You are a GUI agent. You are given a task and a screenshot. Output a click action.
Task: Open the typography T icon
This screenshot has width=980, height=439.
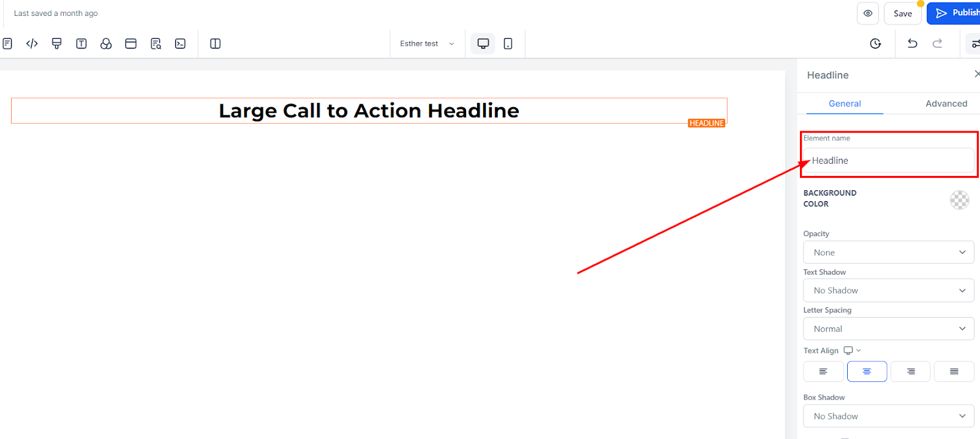pyautogui.click(x=81, y=44)
